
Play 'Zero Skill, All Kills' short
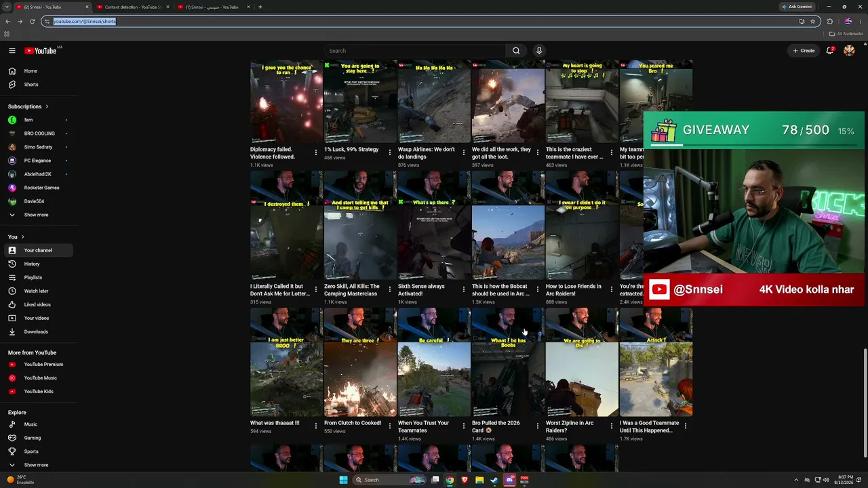360,225
